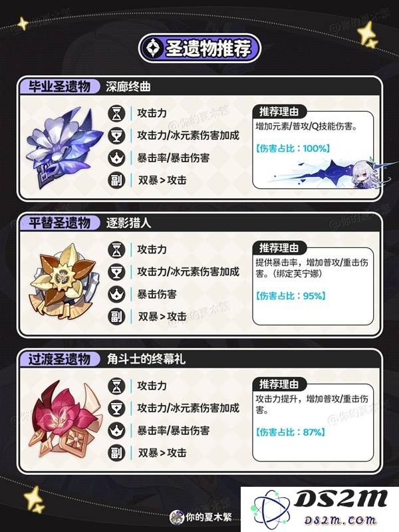Select the hourglass icon under 逐影猎人
This screenshot has width=399, height=532.
tap(117, 249)
